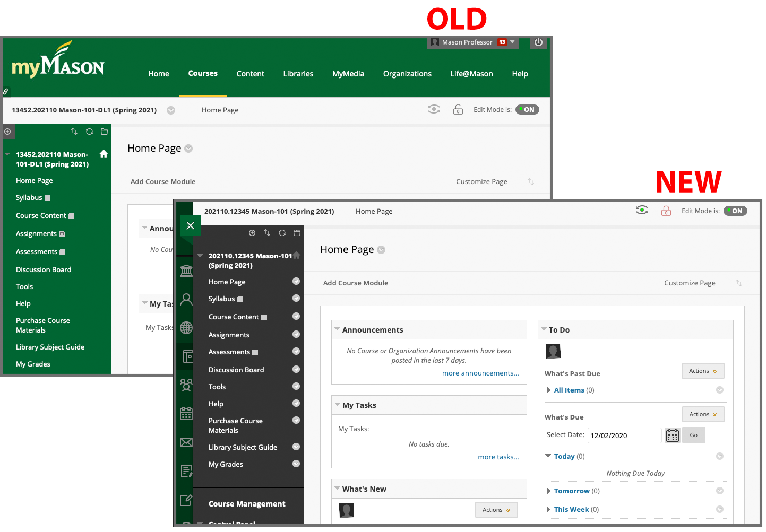The height and width of the screenshot is (532, 766).
Task: Open the Institution Page building icon
Action: [186, 271]
